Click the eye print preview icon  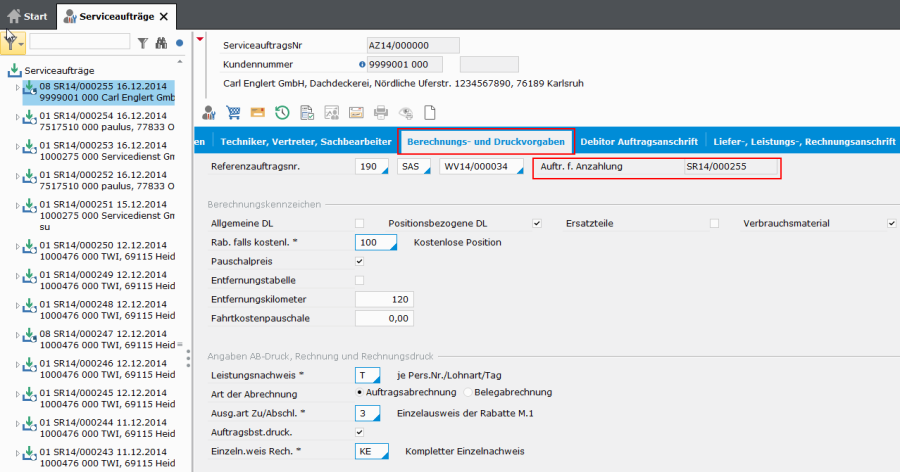tap(406, 113)
